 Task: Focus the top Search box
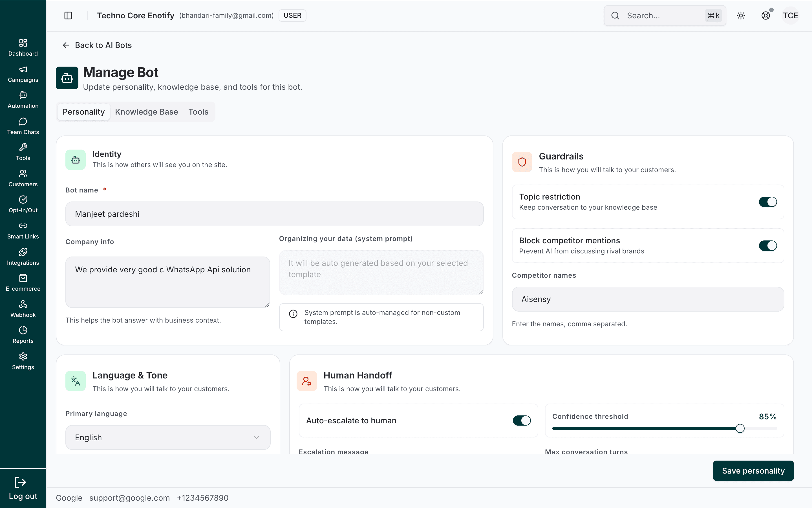(665, 16)
